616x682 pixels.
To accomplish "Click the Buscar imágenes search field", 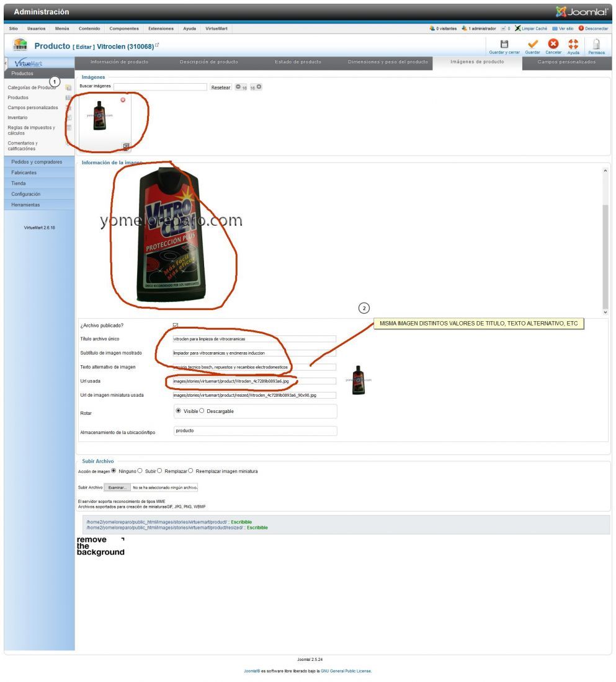I will click(160, 87).
